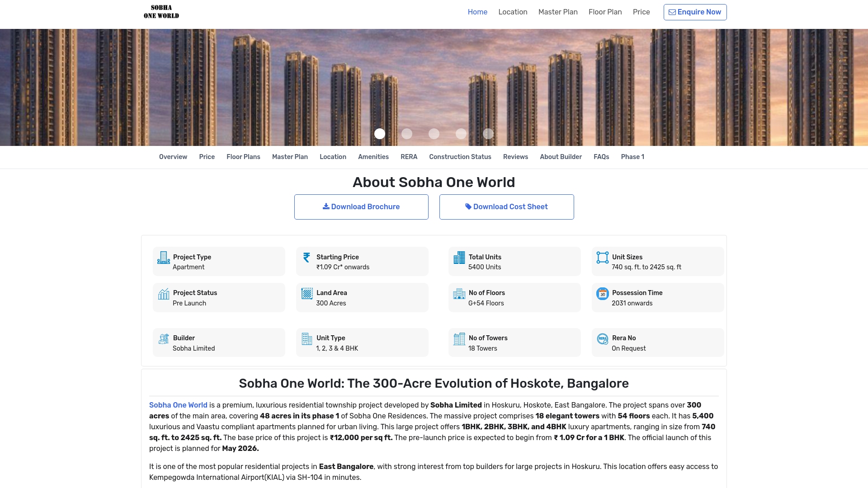The height and width of the screenshot is (488, 868).
Task: Select the fourth carousel slide dot
Action: 461,134
